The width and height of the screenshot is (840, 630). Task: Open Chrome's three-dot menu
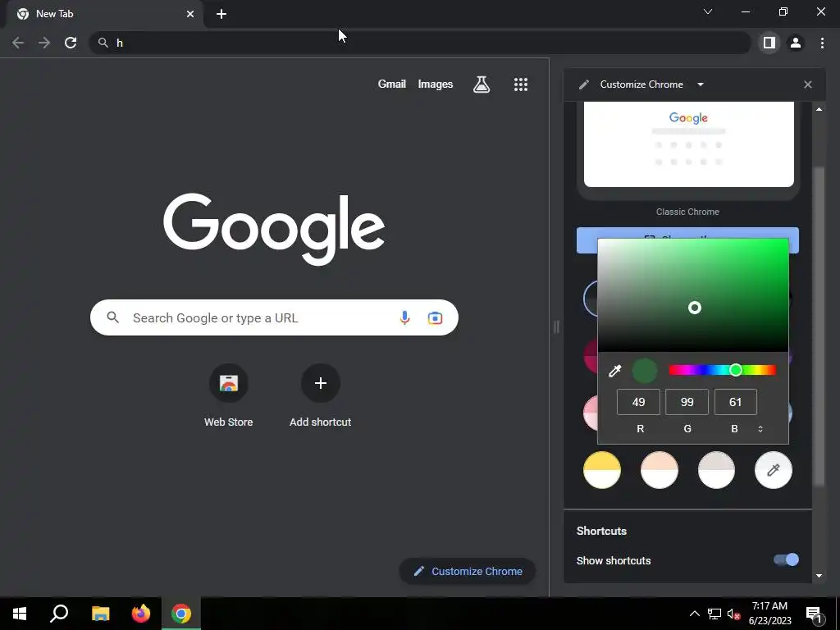point(822,43)
